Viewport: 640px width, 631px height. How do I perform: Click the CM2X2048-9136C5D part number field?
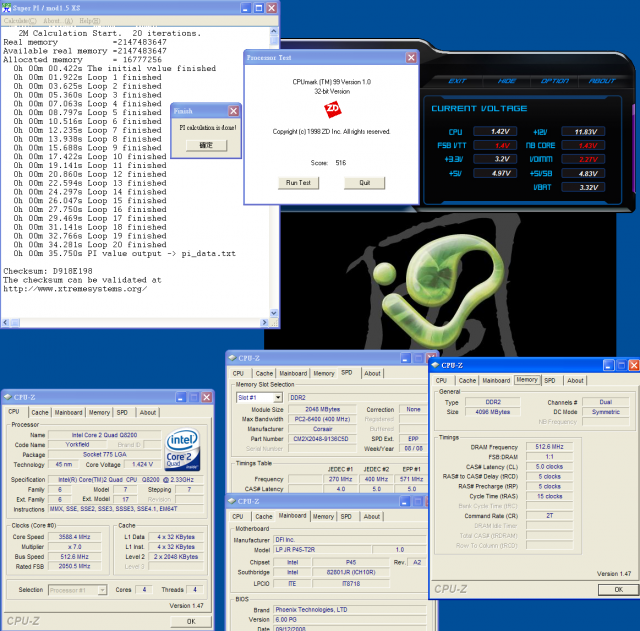(x=322, y=439)
